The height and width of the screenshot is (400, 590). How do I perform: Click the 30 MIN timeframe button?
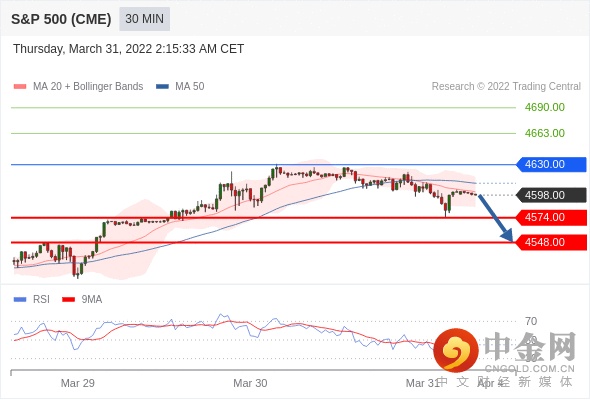pyautogui.click(x=144, y=19)
